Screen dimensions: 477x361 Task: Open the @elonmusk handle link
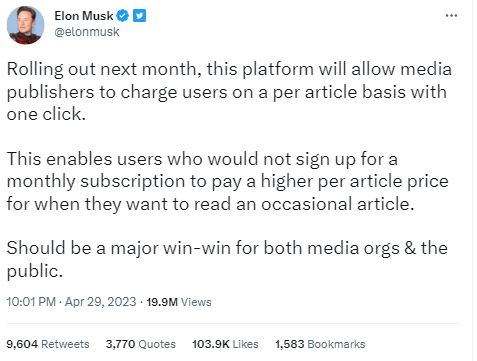pos(87,32)
